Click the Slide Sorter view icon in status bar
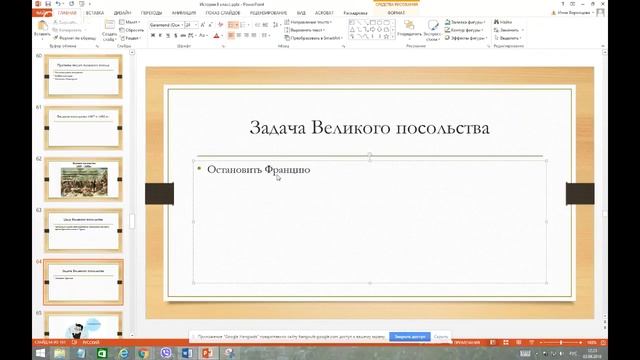The image size is (640, 360). click(x=506, y=342)
